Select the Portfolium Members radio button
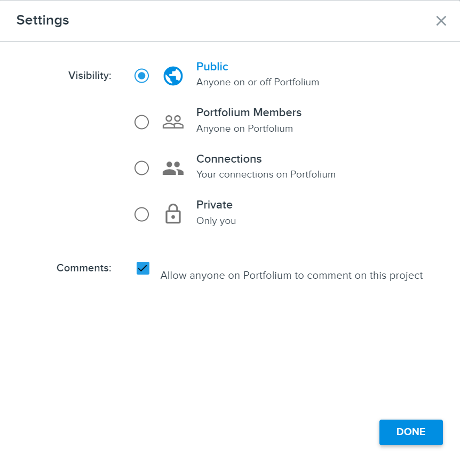Screen dimensions: 460x458 pos(142,122)
